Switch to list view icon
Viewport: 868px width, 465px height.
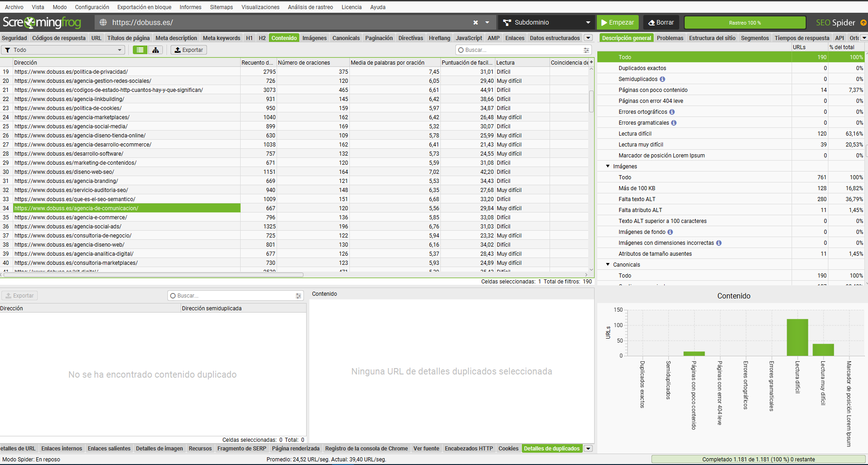tap(140, 50)
